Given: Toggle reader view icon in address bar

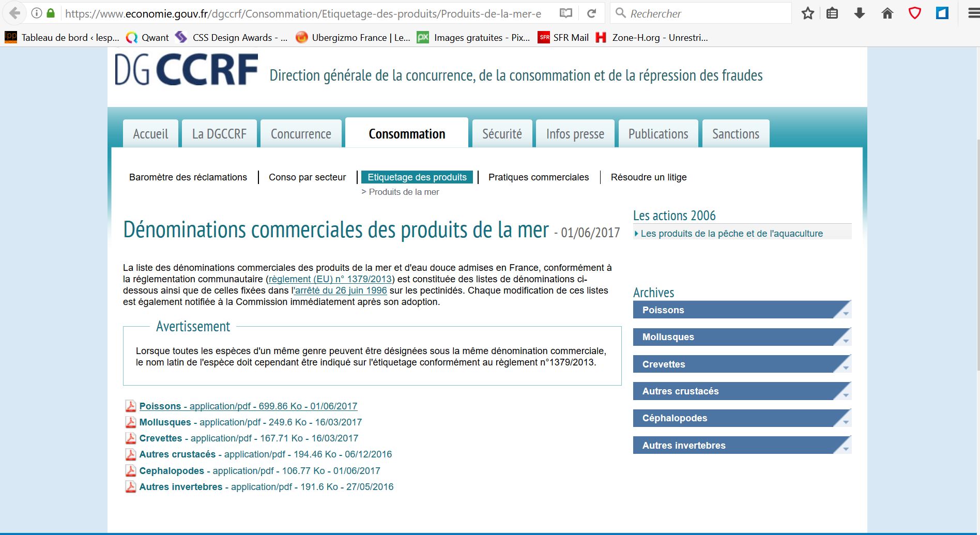Looking at the screenshot, I should [x=566, y=13].
